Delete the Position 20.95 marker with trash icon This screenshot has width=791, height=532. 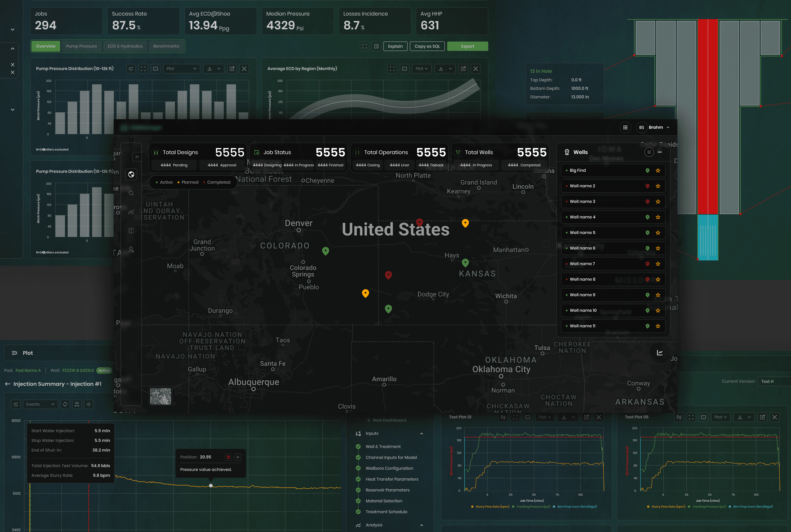(x=228, y=457)
